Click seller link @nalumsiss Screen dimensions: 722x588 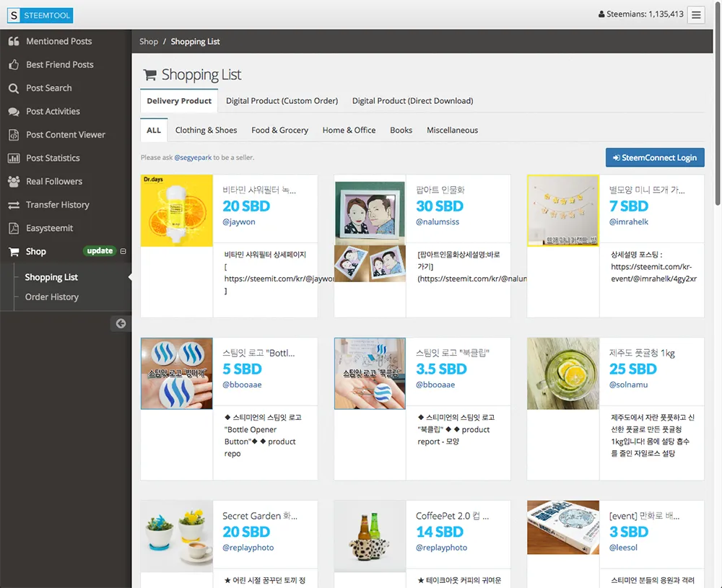pos(438,221)
